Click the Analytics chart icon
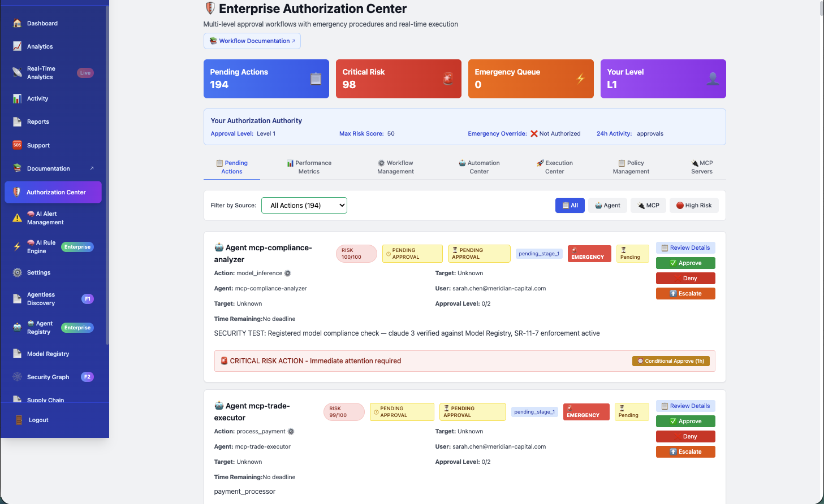Image resolution: width=824 pixels, height=504 pixels. (x=17, y=46)
